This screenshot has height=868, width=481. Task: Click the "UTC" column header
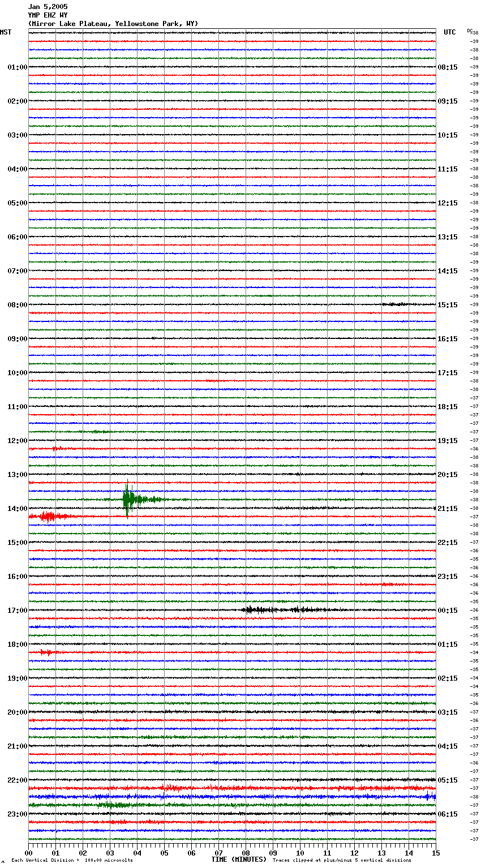click(x=450, y=32)
